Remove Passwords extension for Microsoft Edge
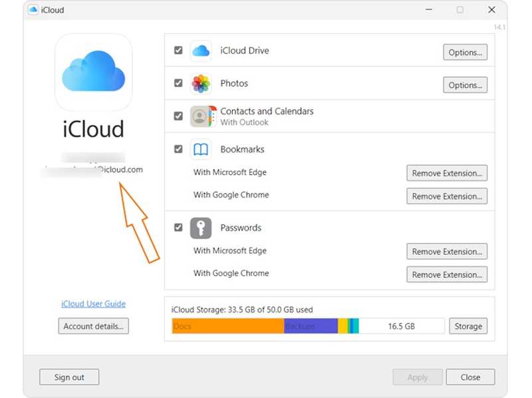The image size is (532, 398). click(x=447, y=252)
